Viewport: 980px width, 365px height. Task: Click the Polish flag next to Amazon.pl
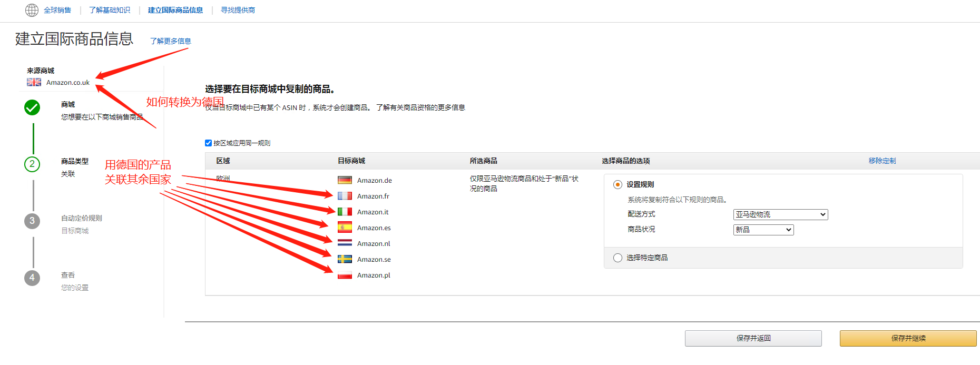point(345,275)
